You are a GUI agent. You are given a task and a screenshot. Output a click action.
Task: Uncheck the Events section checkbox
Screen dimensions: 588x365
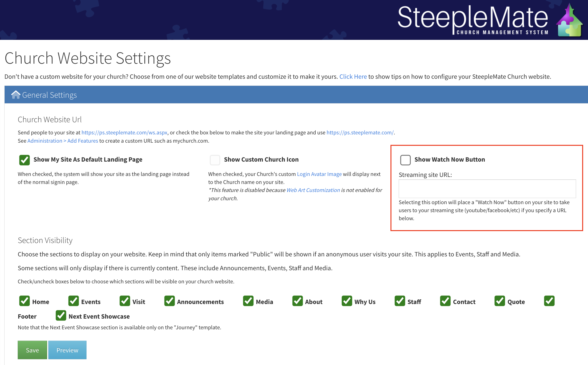(x=74, y=301)
